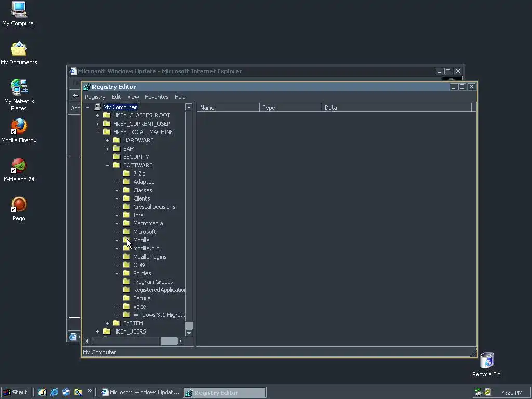Click the Internet Explorer quick launch icon

[x=54, y=392]
